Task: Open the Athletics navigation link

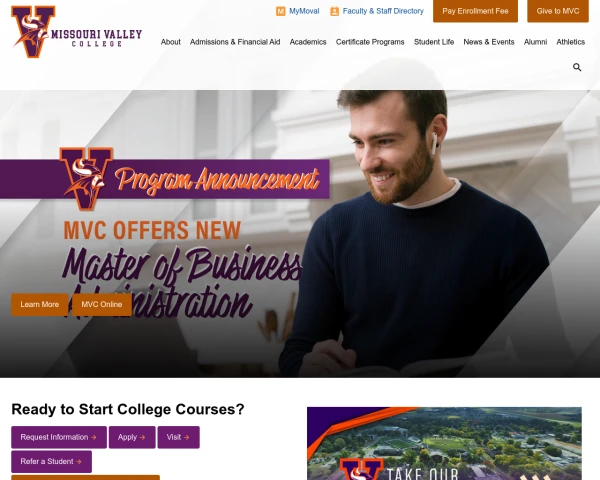Action: point(571,42)
